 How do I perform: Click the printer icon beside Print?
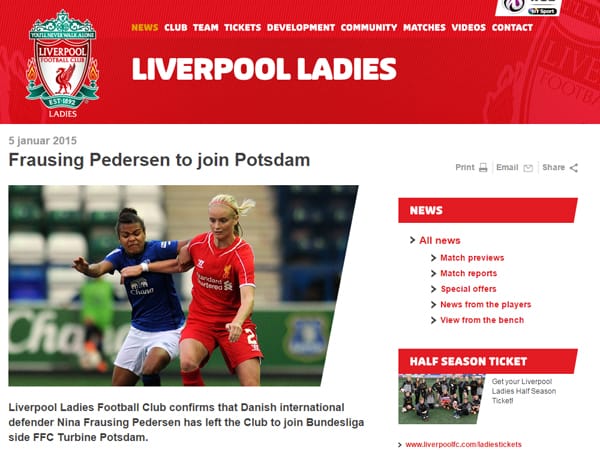(x=483, y=168)
